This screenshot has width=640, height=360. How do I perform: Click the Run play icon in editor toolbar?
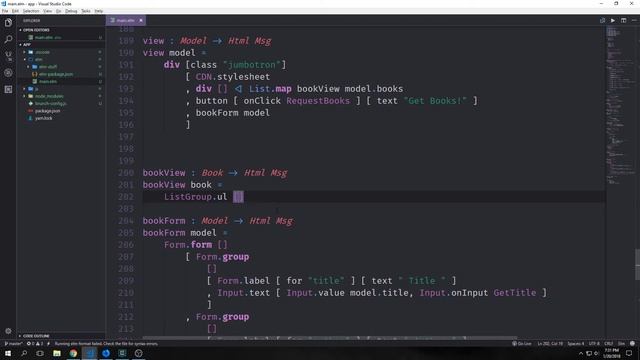coord(613,20)
